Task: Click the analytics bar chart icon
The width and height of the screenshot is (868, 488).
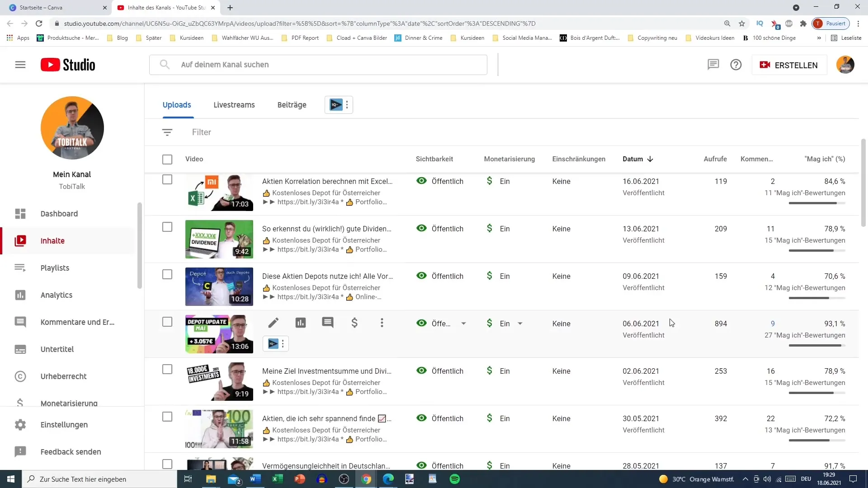Action: (x=301, y=323)
